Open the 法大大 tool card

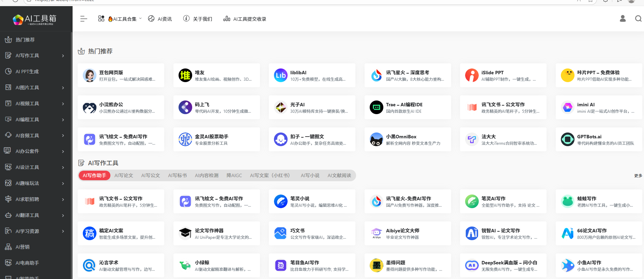[x=503, y=139]
